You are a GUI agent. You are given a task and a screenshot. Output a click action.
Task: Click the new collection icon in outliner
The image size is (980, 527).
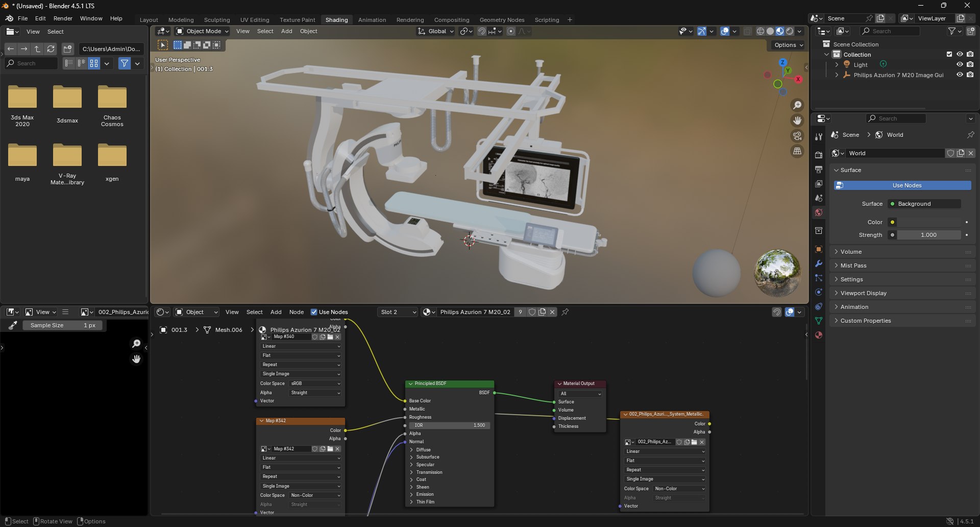pyautogui.click(x=970, y=31)
